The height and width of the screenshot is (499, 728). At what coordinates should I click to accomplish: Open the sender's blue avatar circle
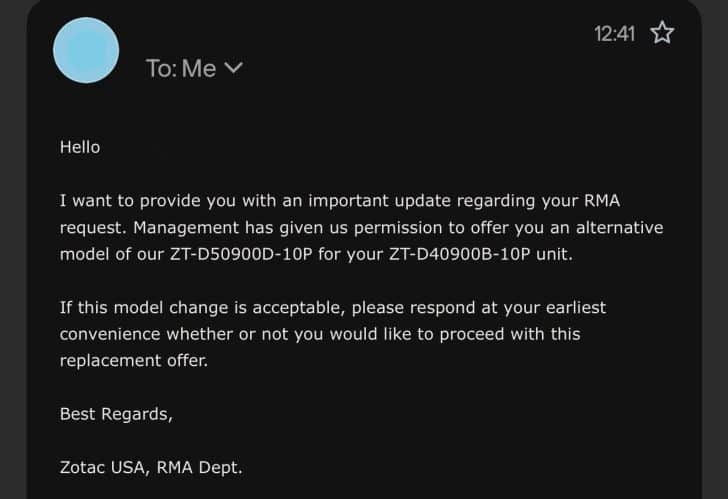click(86, 50)
